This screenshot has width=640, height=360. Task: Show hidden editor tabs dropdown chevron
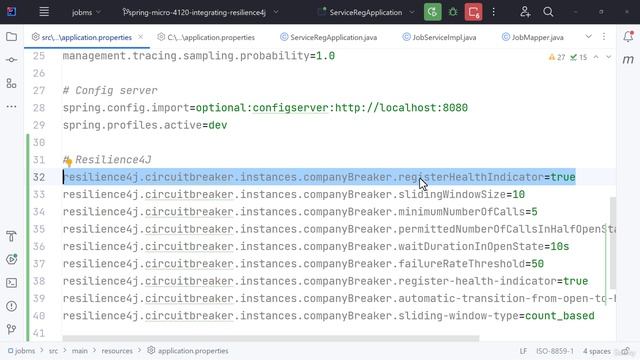(588, 37)
